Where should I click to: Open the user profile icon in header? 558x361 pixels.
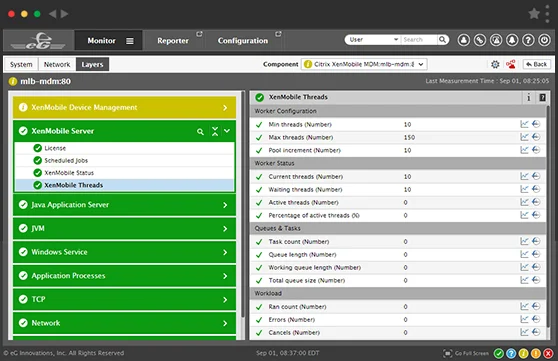click(x=463, y=40)
